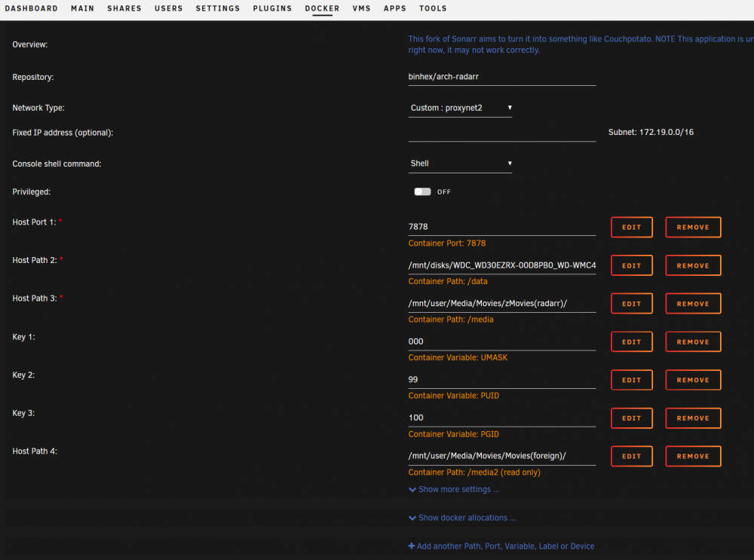Click the Privileged label

click(31, 191)
